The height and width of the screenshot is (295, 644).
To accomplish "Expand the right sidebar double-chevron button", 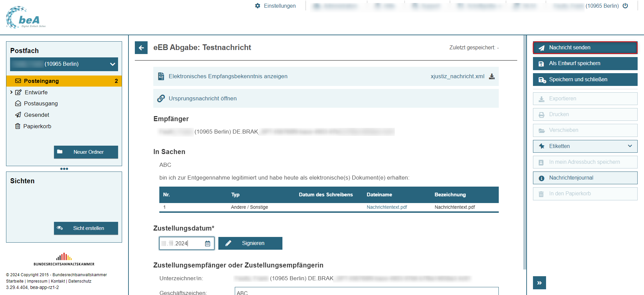I will (539, 283).
